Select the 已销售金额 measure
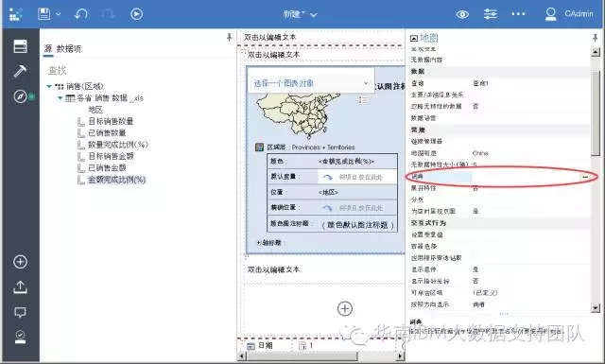The width and height of the screenshot is (605, 364). (107, 168)
